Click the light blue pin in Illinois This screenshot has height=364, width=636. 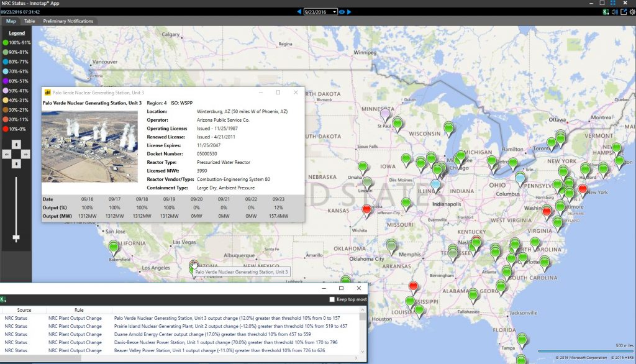435,186
